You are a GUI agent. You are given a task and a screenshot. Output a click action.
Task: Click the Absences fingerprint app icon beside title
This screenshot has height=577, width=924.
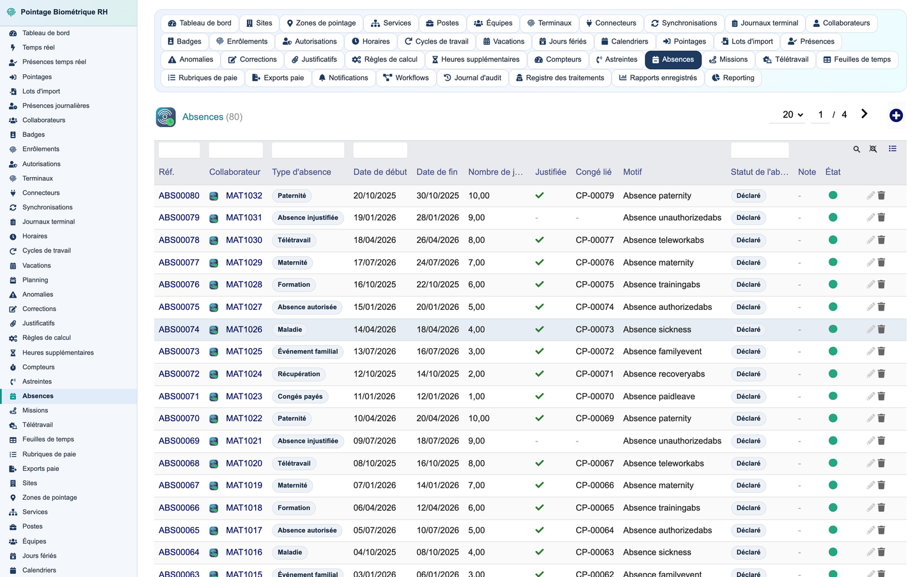[x=166, y=117]
